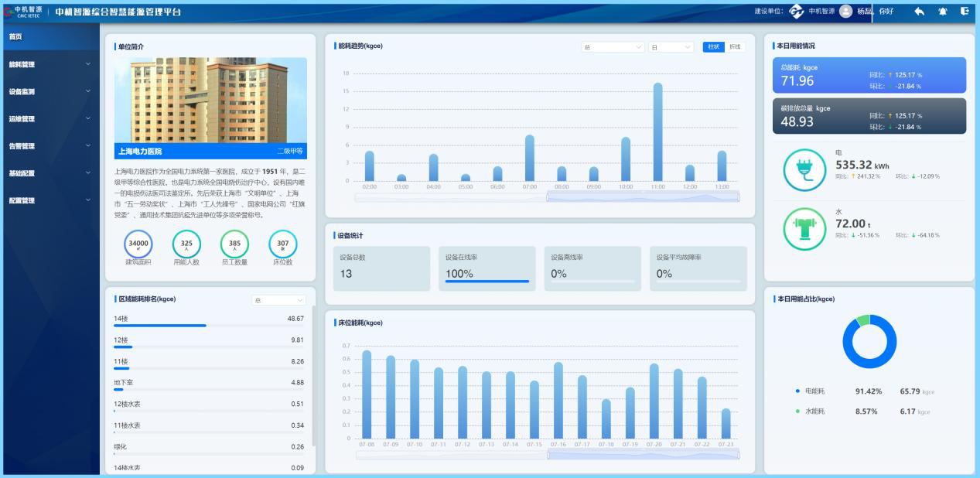Click the 建筑面积 34000 circle badge

coord(138,244)
